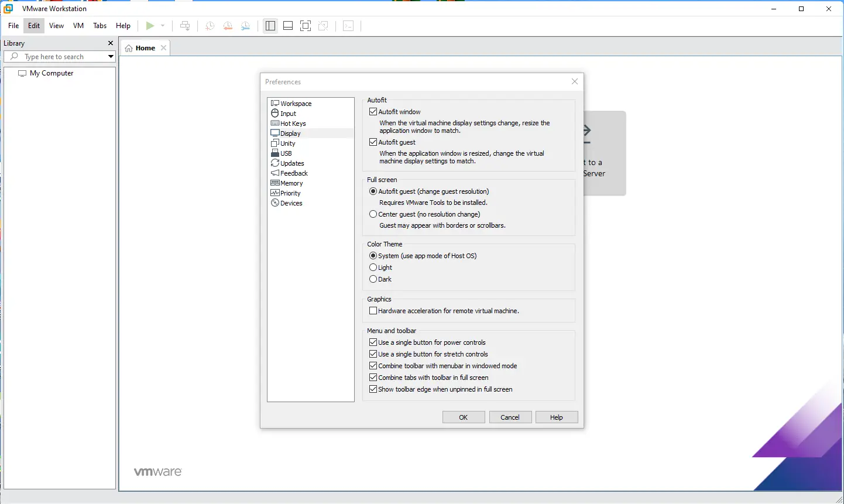Screen dimensions: 844x504
Task: Toggle the Show Library sidebar icon
Action: point(270,26)
